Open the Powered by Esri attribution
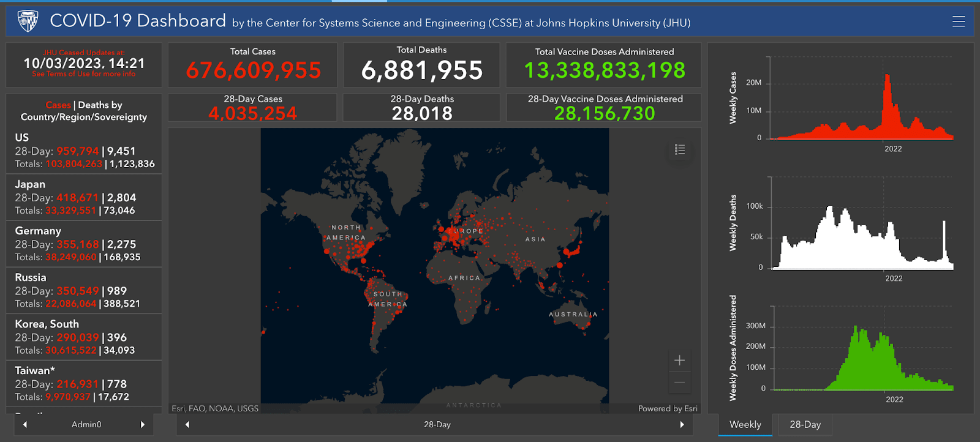Image resolution: width=980 pixels, height=442 pixels. [x=668, y=408]
